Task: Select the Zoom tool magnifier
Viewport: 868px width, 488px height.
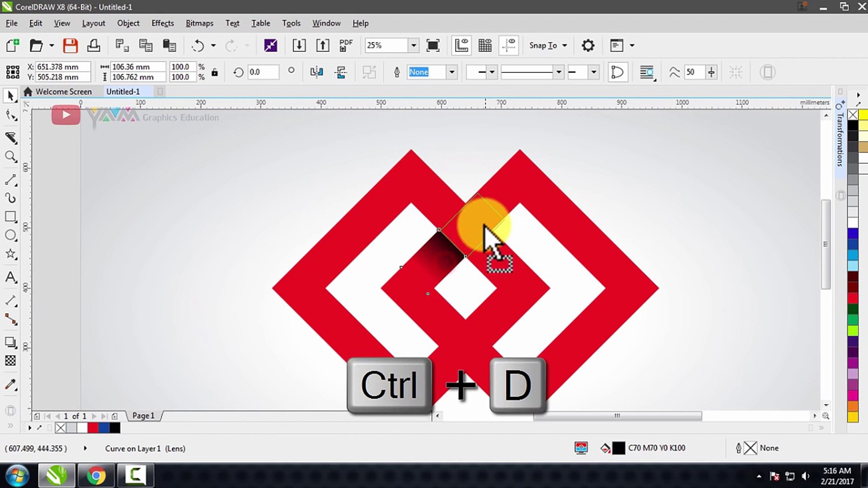Action: point(10,157)
